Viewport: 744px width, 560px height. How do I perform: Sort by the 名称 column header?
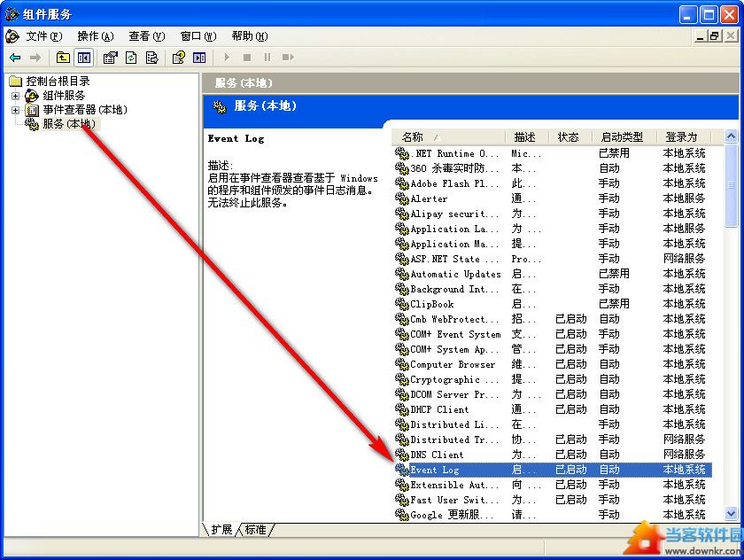click(x=449, y=137)
